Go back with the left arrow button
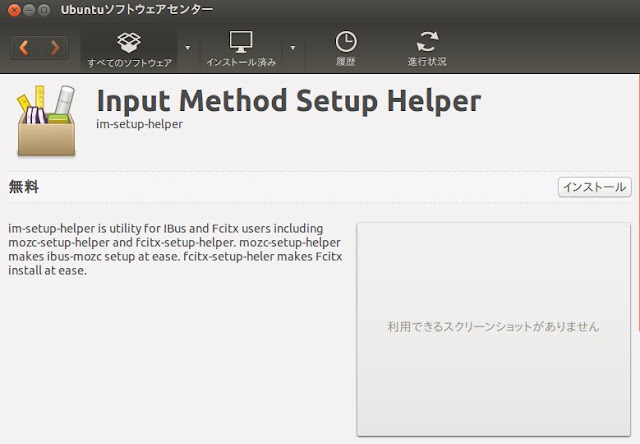This screenshot has width=640, height=444. (x=24, y=48)
